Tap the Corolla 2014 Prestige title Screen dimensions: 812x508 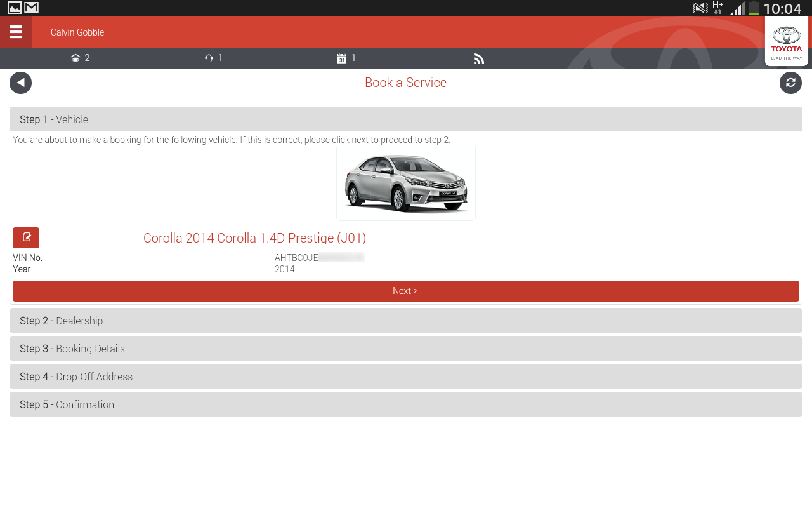point(254,238)
